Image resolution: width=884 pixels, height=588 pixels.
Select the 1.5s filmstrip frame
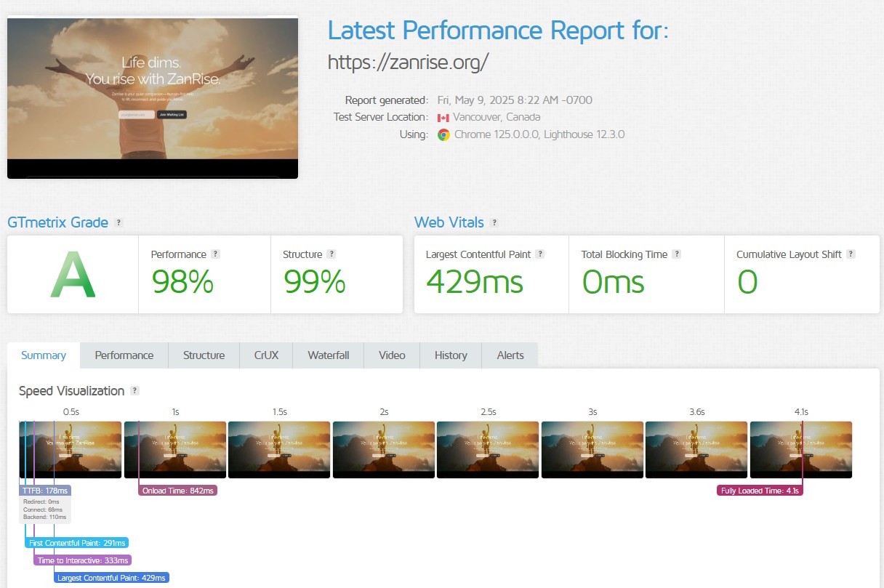279,450
